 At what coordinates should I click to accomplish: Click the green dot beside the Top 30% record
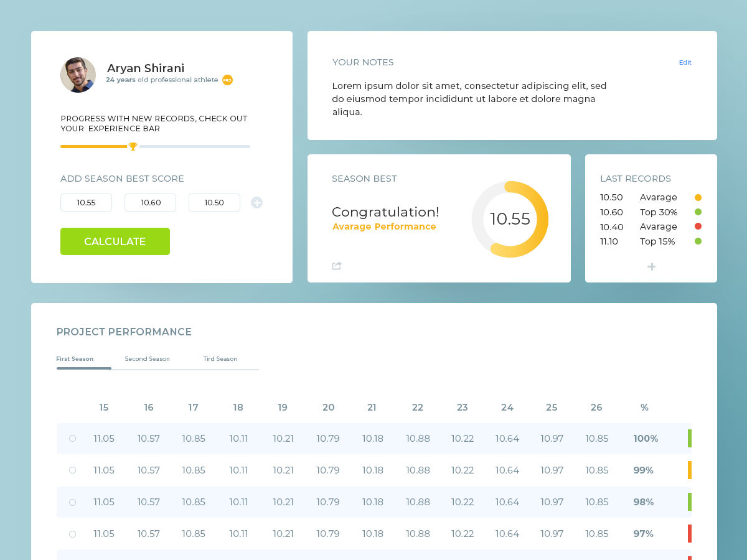[x=698, y=212]
